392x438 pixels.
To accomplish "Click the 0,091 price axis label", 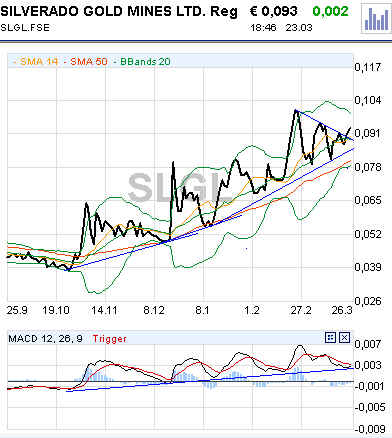I will tap(368, 133).
